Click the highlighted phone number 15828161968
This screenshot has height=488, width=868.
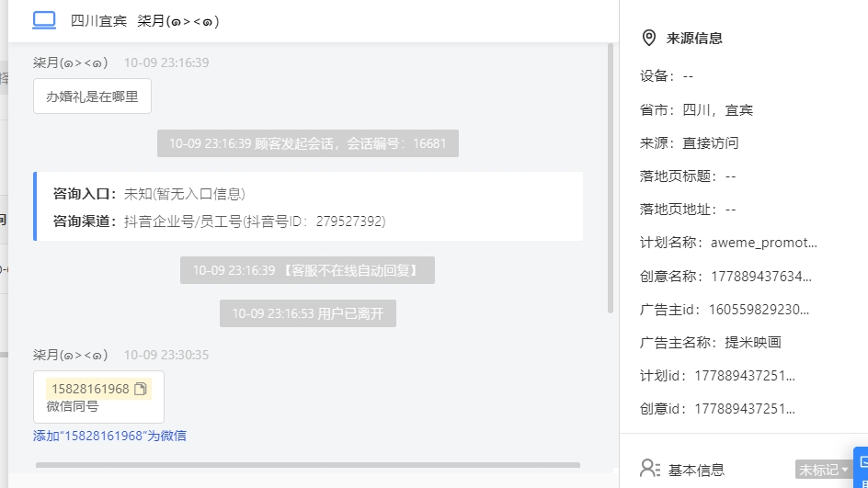90,389
